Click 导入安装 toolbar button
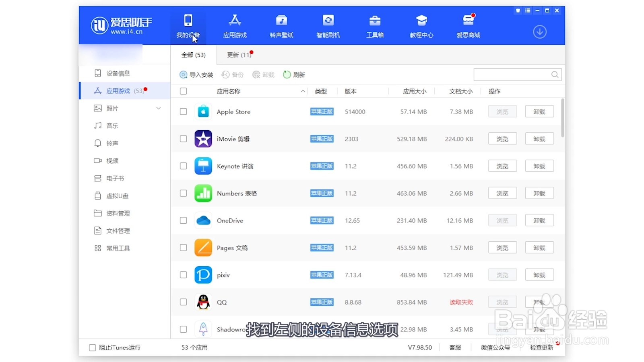 tap(196, 75)
